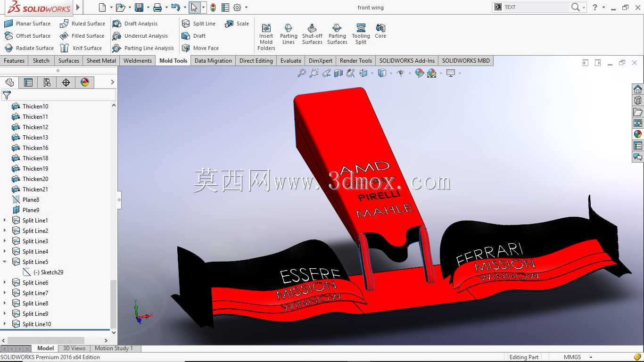
Task: Open the FeatureManager design tree tab
Action: click(x=9, y=82)
